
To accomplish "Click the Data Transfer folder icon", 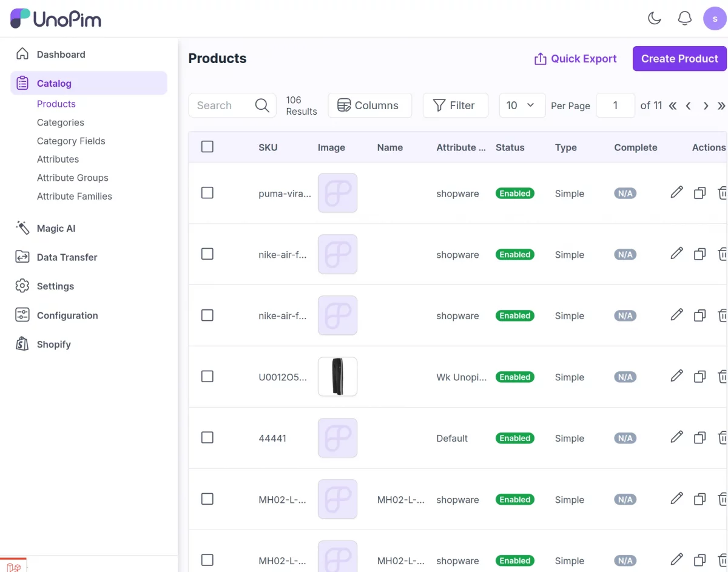I will point(22,257).
